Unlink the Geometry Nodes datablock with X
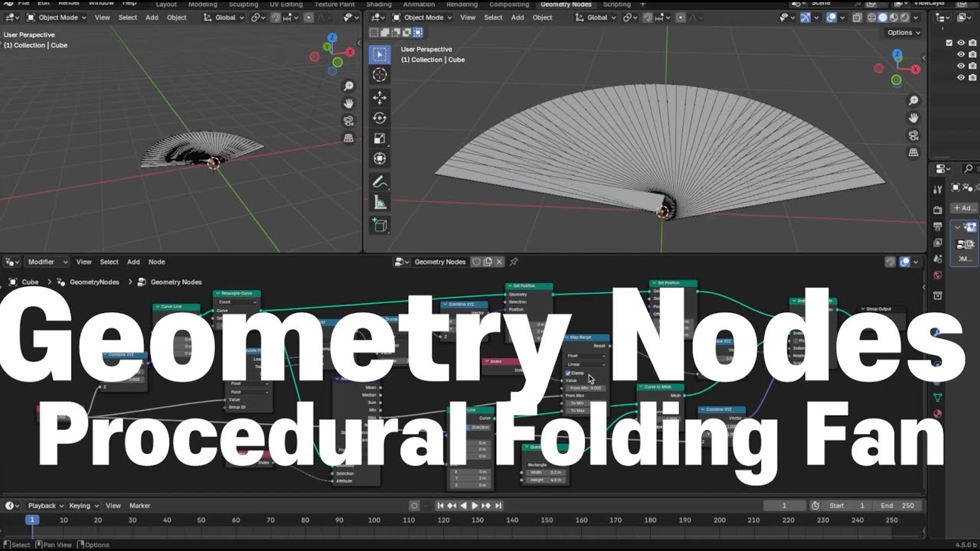The image size is (980, 551). tap(499, 262)
